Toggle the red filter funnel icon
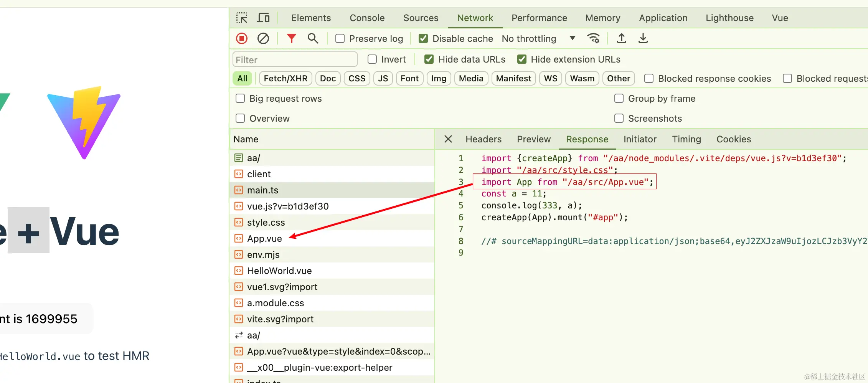 (292, 38)
